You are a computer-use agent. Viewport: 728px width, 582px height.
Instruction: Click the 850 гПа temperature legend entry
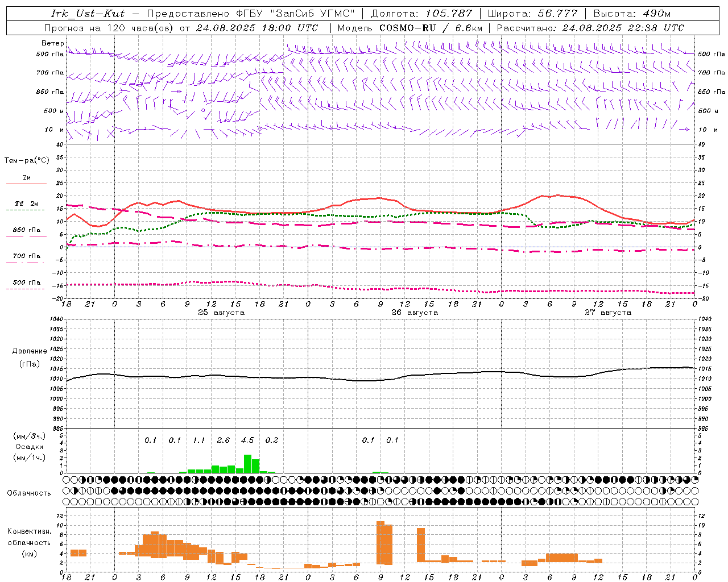(x=26, y=230)
